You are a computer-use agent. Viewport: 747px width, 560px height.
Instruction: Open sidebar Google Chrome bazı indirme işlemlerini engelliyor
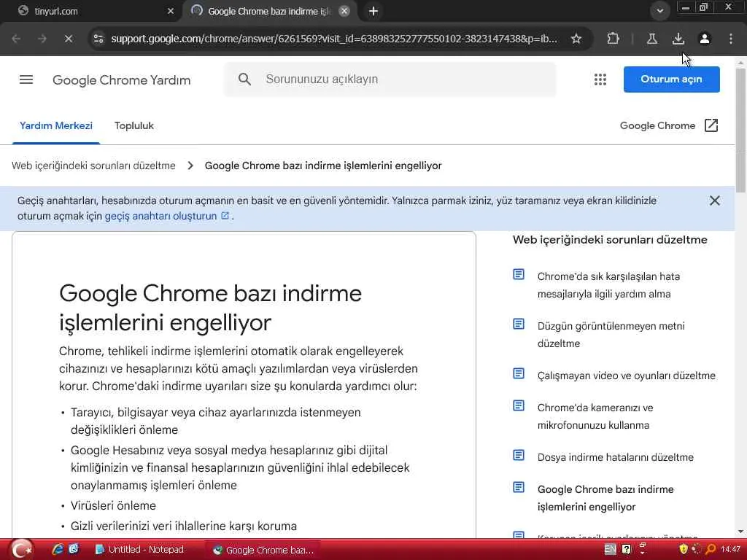[605, 498]
